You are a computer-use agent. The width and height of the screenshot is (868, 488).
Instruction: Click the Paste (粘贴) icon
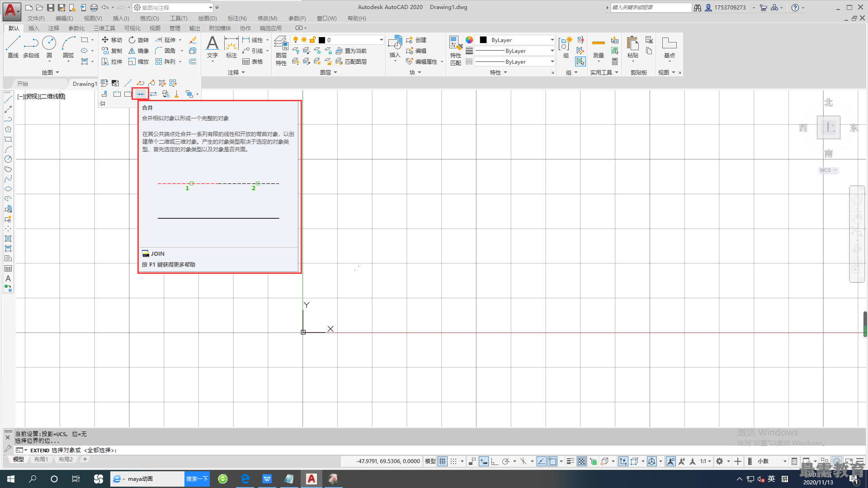pyautogui.click(x=633, y=47)
